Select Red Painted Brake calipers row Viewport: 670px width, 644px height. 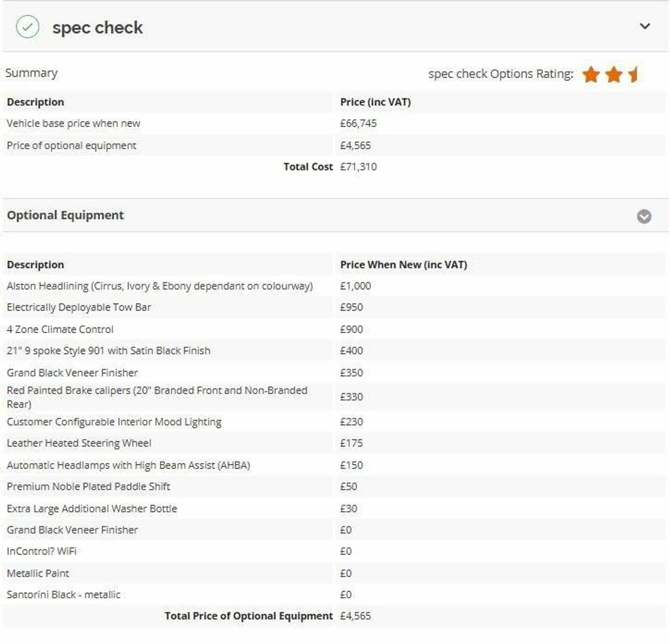point(334,397)
